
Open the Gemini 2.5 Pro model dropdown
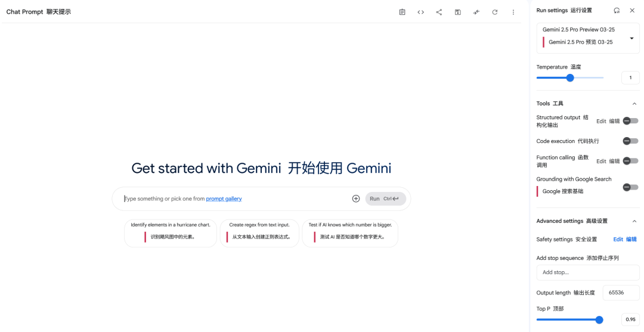pos(588,38)
